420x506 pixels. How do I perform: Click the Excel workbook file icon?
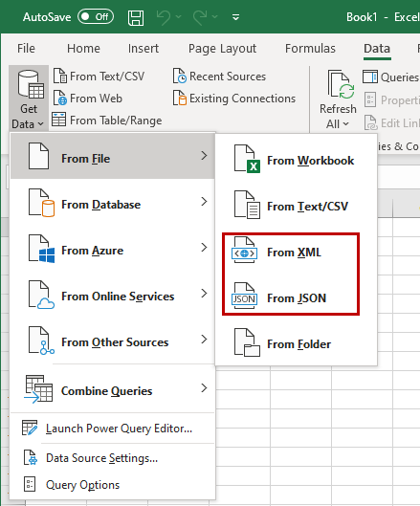coord(247,159)
